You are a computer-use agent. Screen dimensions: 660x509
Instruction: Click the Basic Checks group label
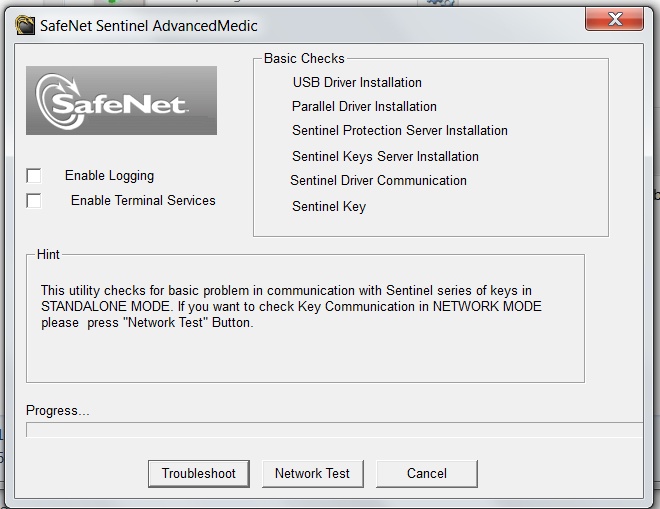pos(304,59)
